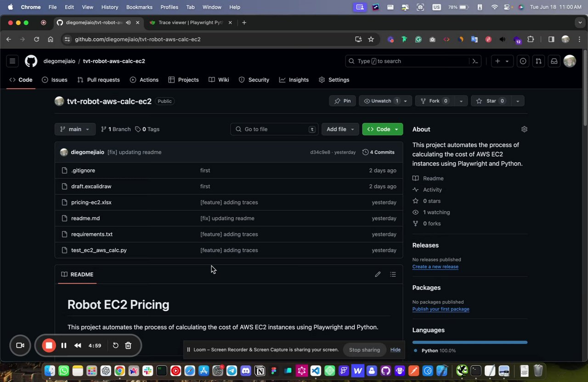Delete Loom recording with trash icon
Screen dimensions: 588x382
[x=128, y=346]
